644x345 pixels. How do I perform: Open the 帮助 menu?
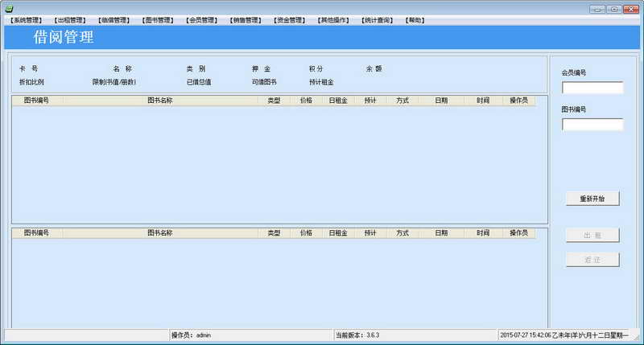click(x=415, y=20)
